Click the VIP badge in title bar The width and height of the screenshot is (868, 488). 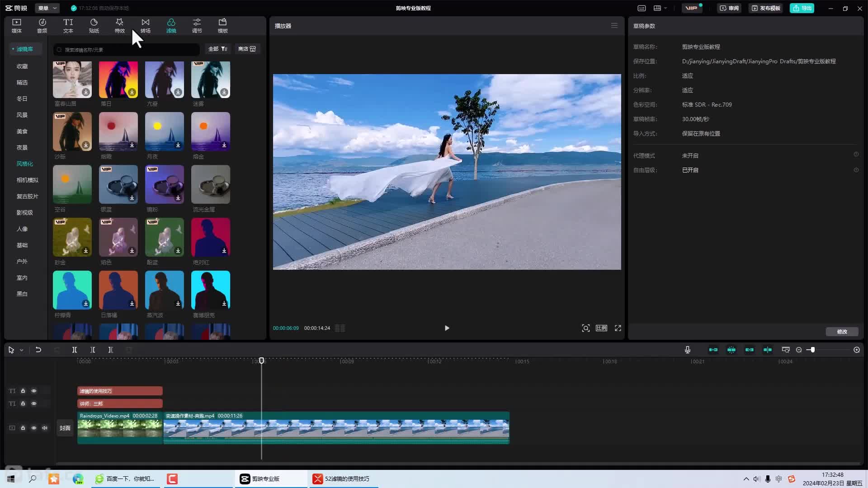coord(691,8)
